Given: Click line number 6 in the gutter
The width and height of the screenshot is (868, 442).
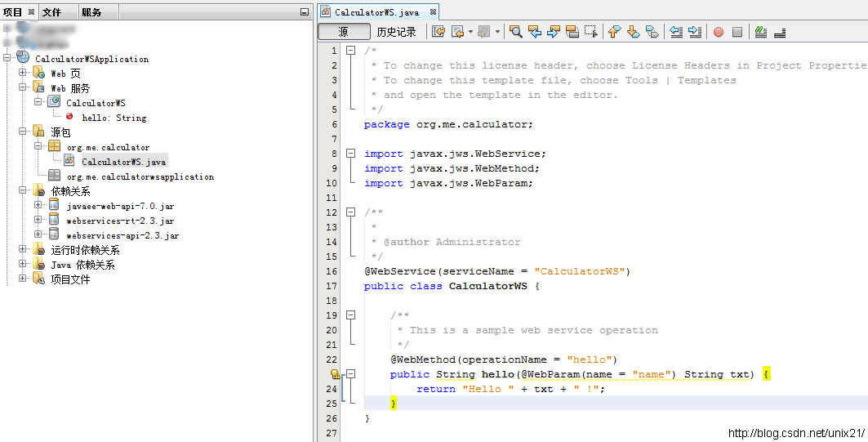Looking at the screenshot, I should (x=334, y=124).
